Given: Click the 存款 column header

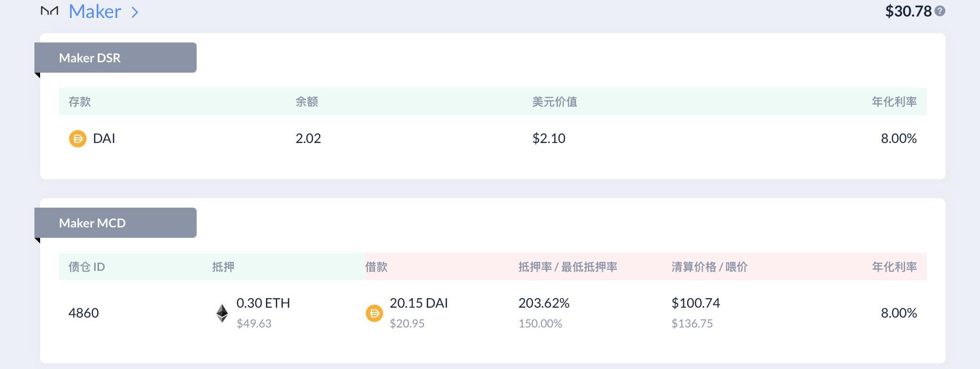Looking at the screenshot, I should click(x=80, y=101).
